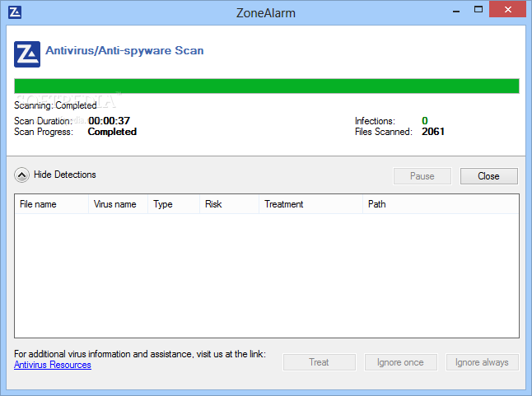This screenshot has height=396, width=532.
Task: Minimize the ZoneAlarm window
Action: (456, 10)
